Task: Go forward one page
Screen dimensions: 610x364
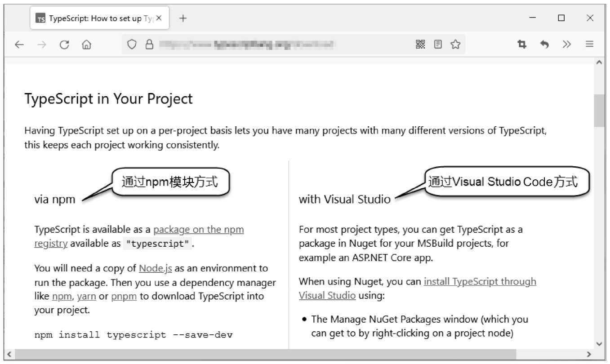Action: [41, 44]
